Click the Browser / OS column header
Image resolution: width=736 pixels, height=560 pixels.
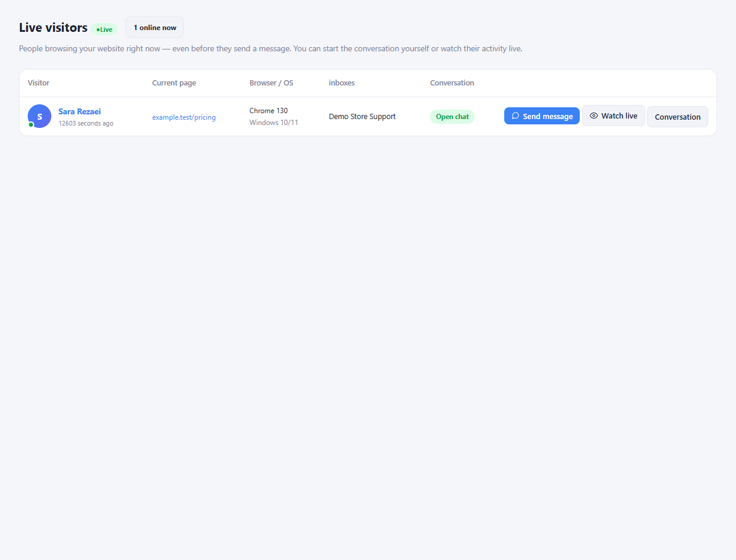coord(271,83)
